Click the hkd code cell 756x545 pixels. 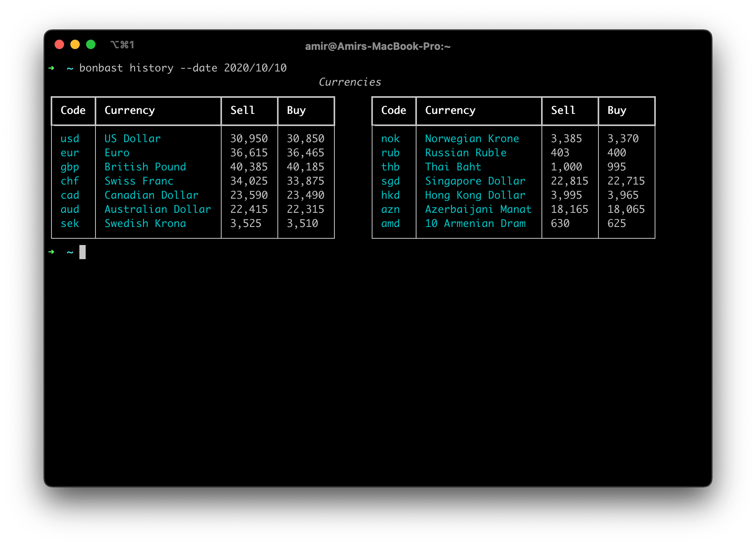pyautogui.click(x=391, y=195)
